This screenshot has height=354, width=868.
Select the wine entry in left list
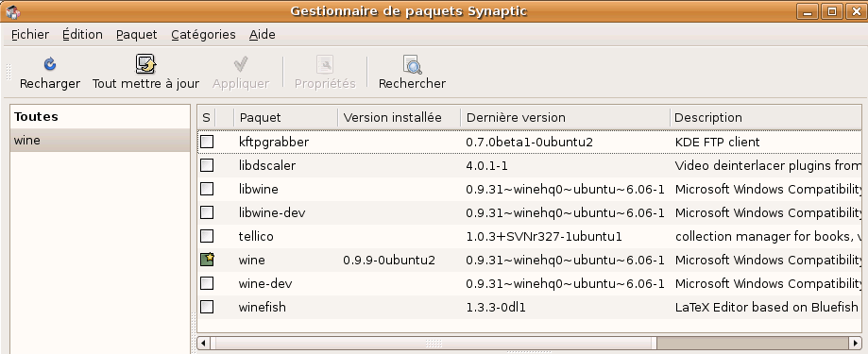pos(100,141)
